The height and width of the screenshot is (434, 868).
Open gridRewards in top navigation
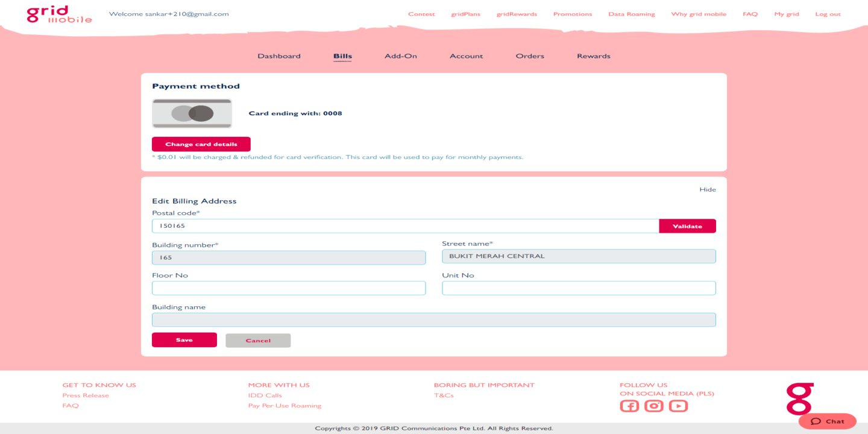tap(517, 14)
